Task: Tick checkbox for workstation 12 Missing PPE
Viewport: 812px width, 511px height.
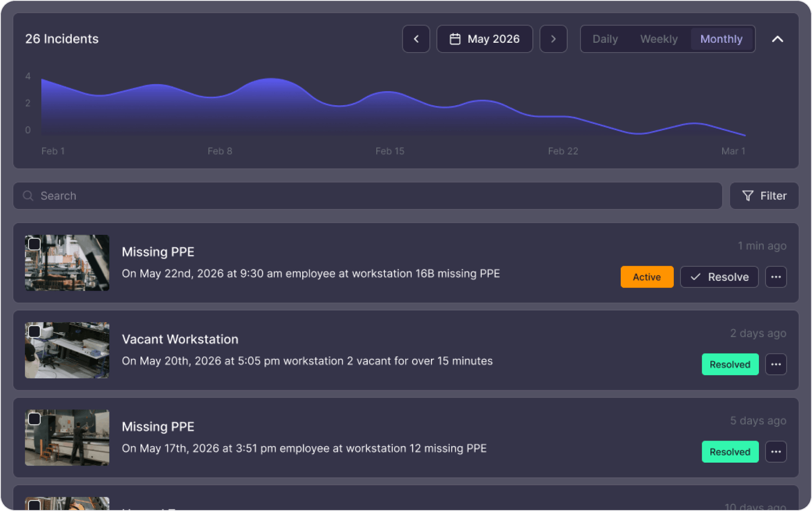Action: click(x=34, y=418)
